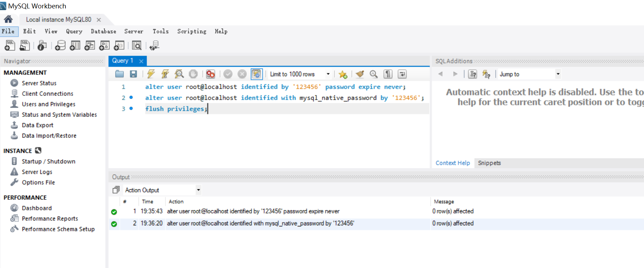
Task: Open Performance Schema Setup
Action: coord(58,229)
